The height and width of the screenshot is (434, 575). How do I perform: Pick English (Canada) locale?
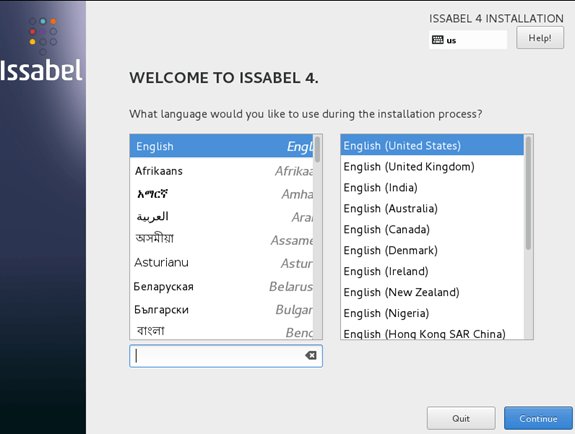pyautogui.click(x=432, y=229)
